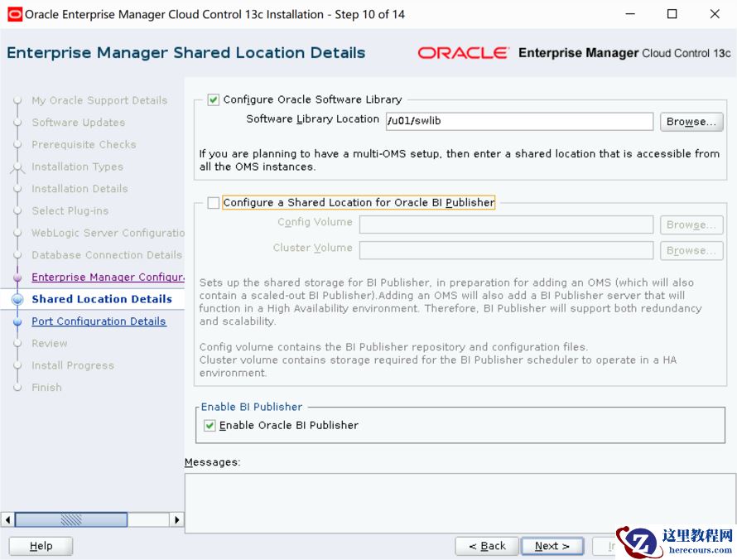Screen dimensions: 737x560
Task: Uncheck Configure Oracle Software Library checkbox
Action: [213, 99]
